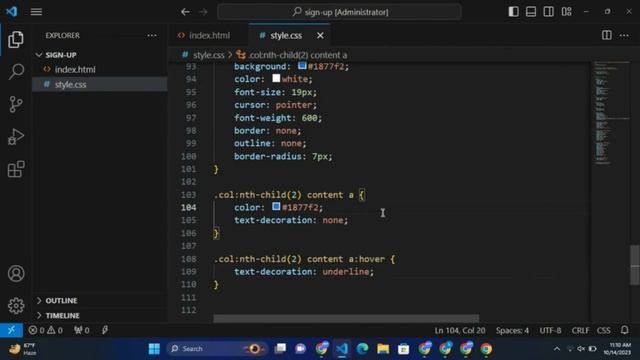Expand the OUTLINE section
Viewport: 640px width, 360px height.
(x=100, y=300)
